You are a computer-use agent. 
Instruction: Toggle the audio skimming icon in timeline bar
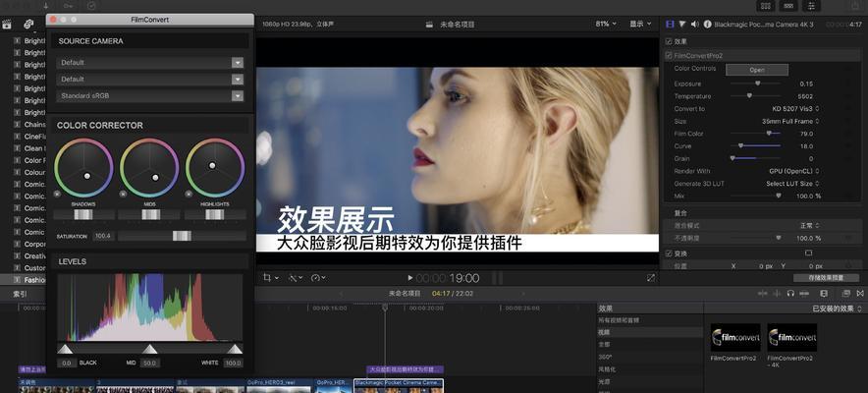(x=777, y=294)
